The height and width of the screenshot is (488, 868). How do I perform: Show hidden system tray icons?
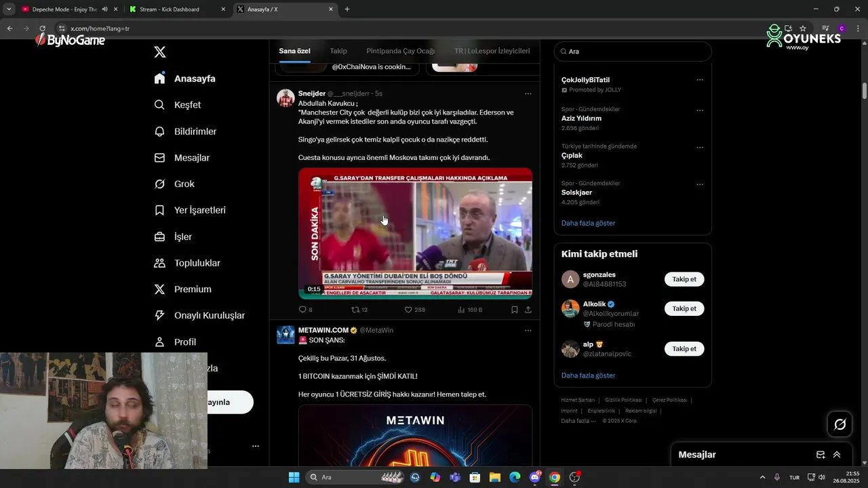pyautogui.click(x=762, y=477)
